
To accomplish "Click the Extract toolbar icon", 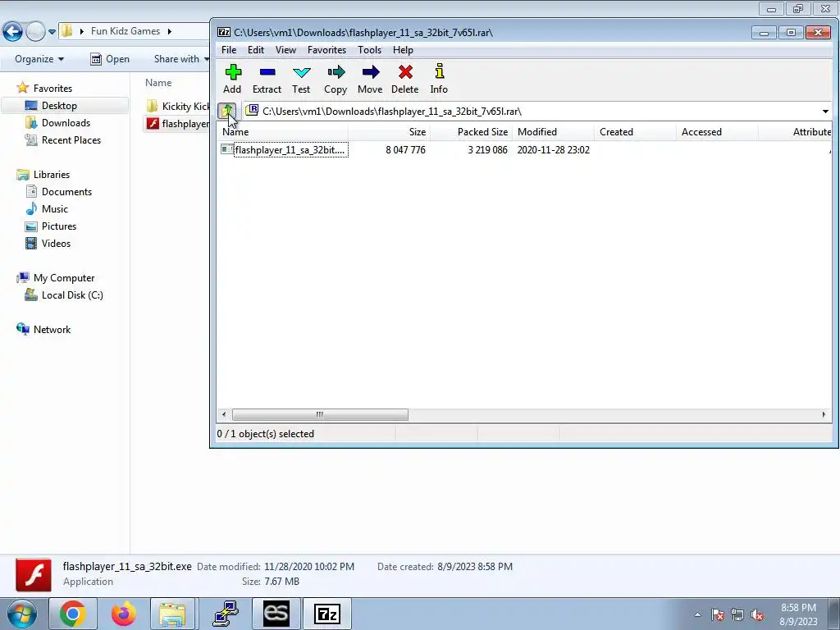I will click(x=267, y=79).
